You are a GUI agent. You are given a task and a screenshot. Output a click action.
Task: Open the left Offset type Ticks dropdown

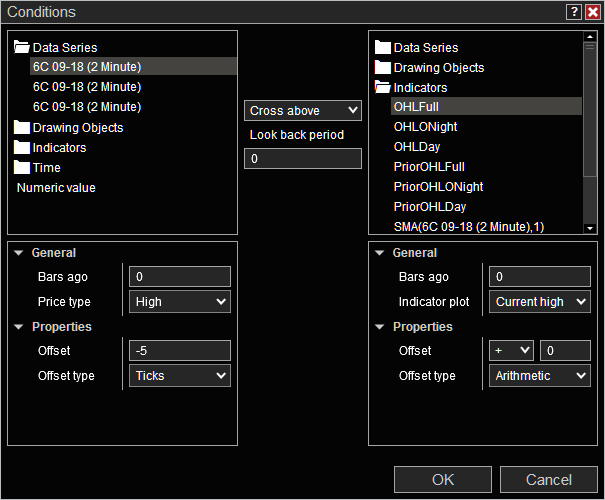[x=180, y=376]
